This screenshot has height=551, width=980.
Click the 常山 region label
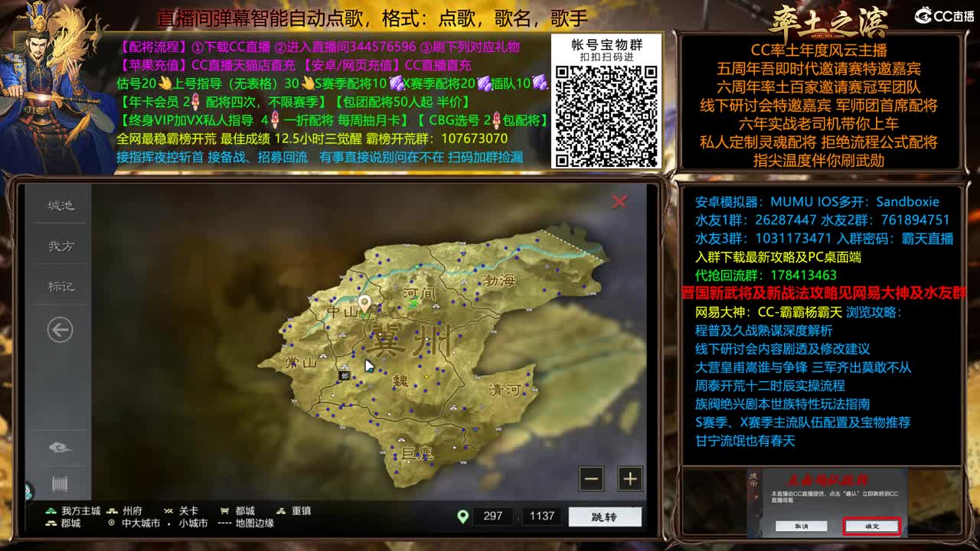tap(300, 362)
